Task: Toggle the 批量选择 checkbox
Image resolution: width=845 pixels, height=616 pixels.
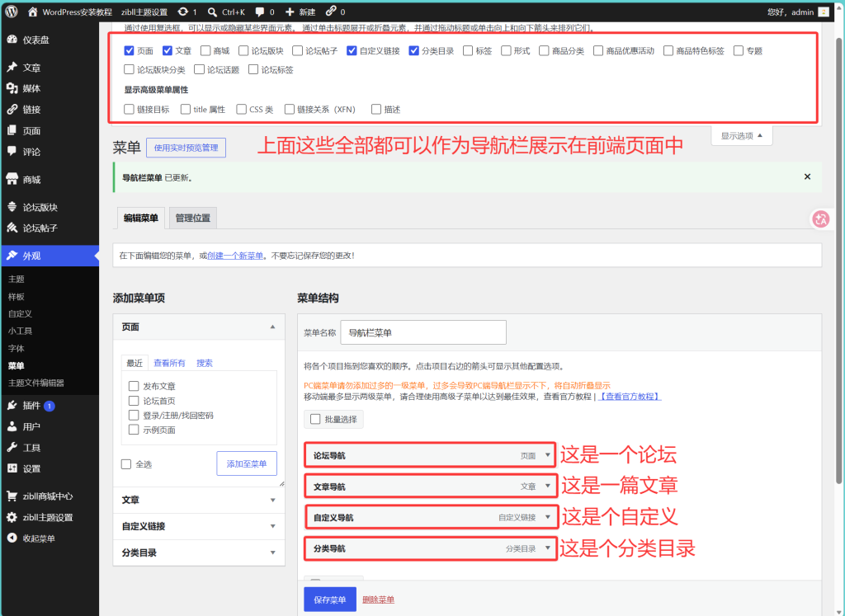Action: point(315,419)
